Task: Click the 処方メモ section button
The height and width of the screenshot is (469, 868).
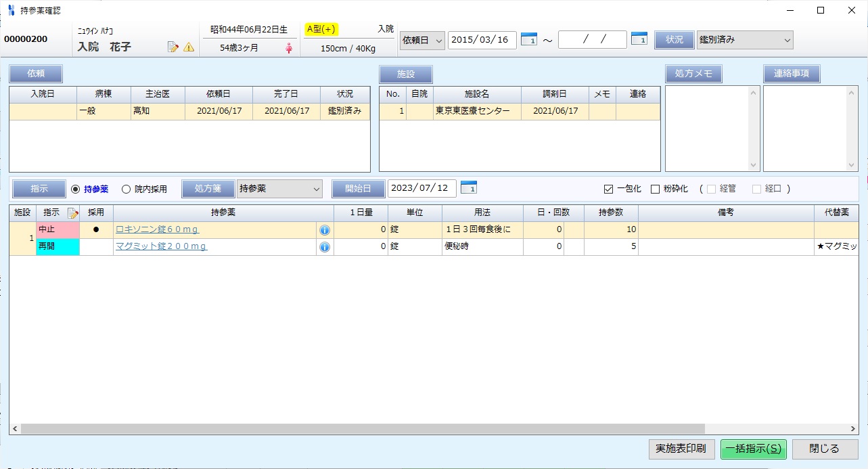Action: click(x=693, y=74)
